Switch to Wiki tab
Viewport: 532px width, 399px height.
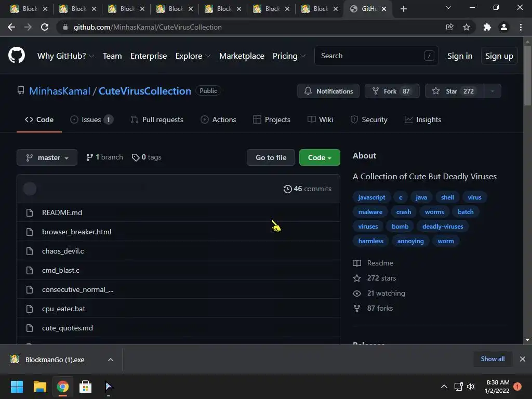[320, 120]
